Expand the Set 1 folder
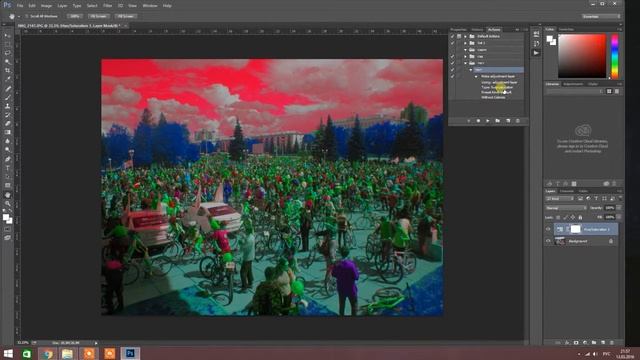The height and width of the screenshot is (360, 640). (x=465, y=43)
